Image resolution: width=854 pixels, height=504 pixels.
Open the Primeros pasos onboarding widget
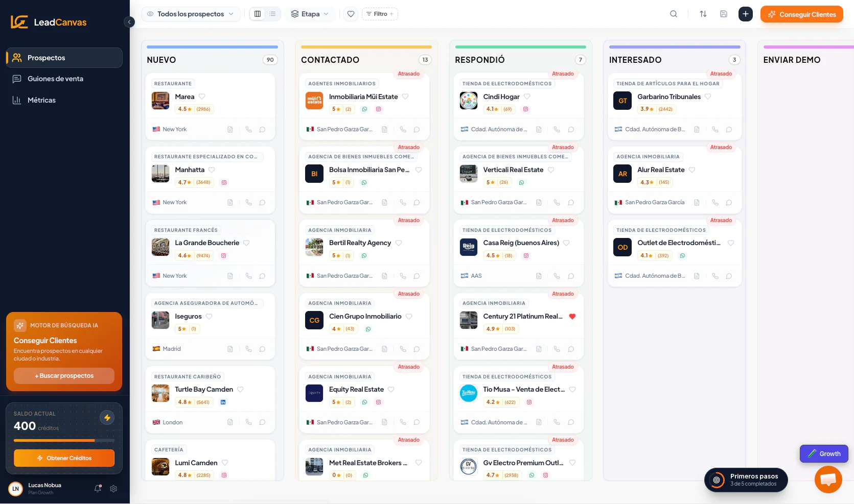pyautogui.click(x=746, y=480)
